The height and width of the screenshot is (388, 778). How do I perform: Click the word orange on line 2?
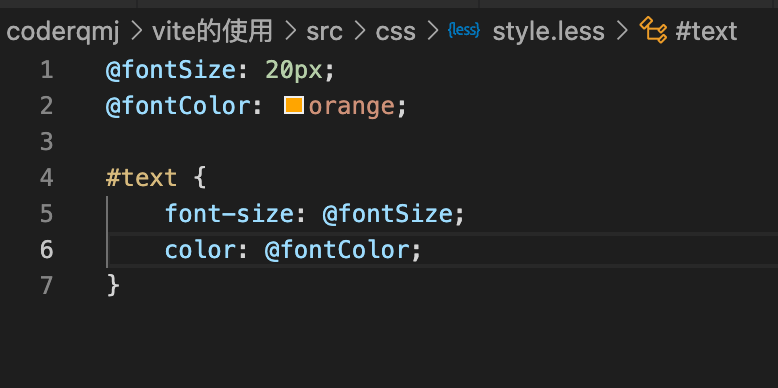pos(351,107)
